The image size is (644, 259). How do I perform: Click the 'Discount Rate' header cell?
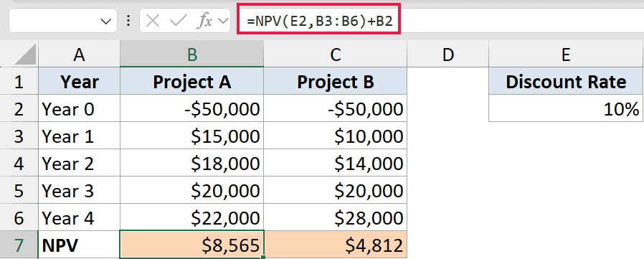[566, 82]
